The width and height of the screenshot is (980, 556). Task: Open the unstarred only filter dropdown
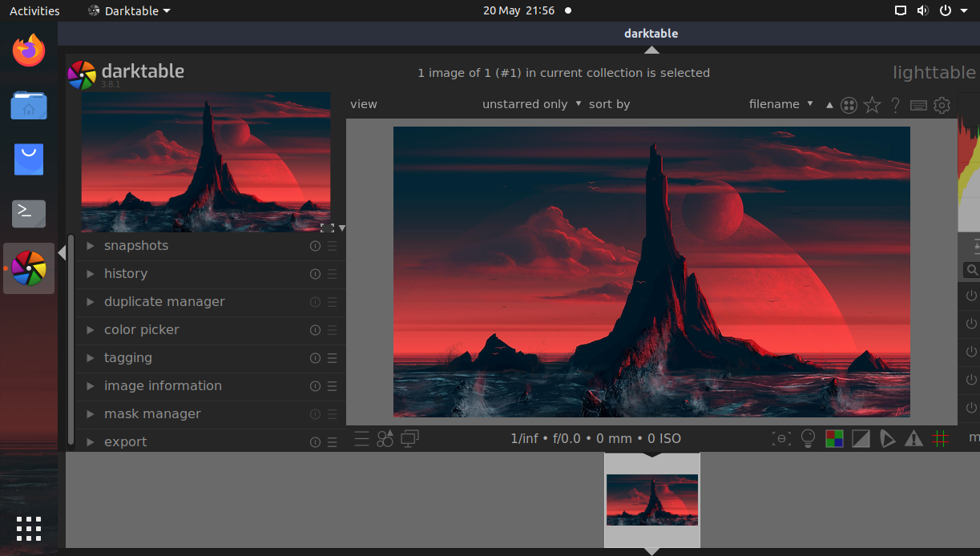coord(530,104)
